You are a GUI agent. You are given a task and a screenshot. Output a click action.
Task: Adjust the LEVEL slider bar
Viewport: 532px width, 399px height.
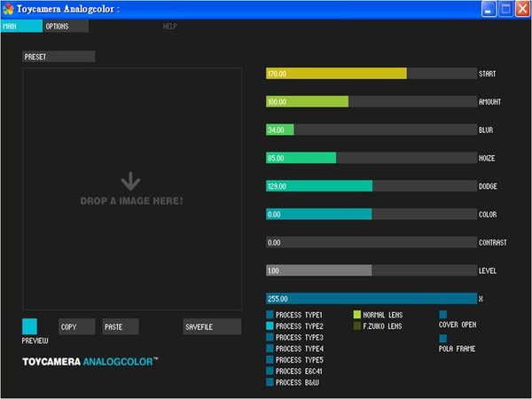click(x=372, y=270)
